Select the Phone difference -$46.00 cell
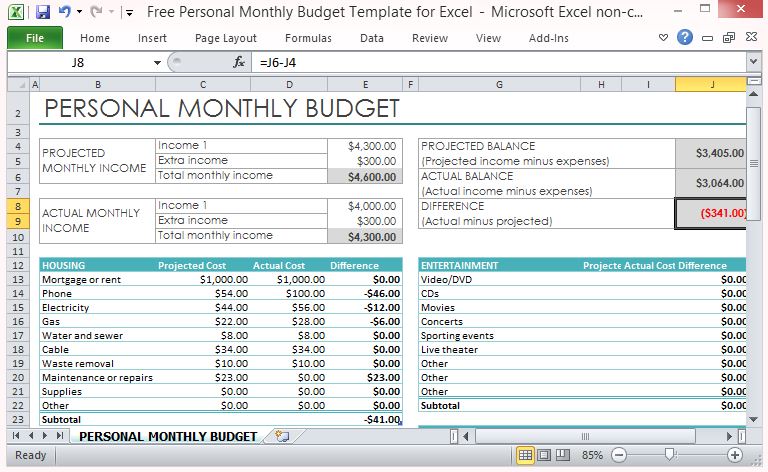768x472 pixels. (x=365, y=294)
